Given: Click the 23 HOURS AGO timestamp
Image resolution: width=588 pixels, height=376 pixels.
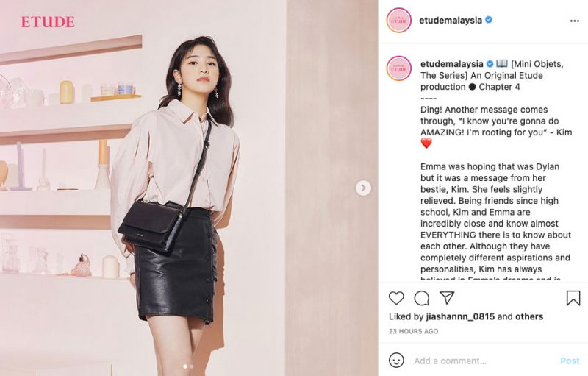Looking at the screenshot, I should [413, 331].
